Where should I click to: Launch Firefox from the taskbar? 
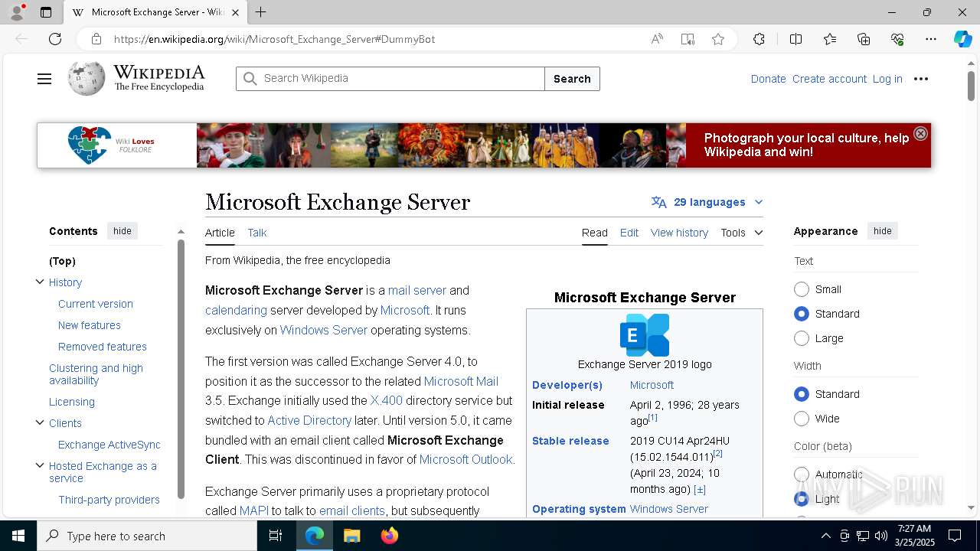click(389, 536)
